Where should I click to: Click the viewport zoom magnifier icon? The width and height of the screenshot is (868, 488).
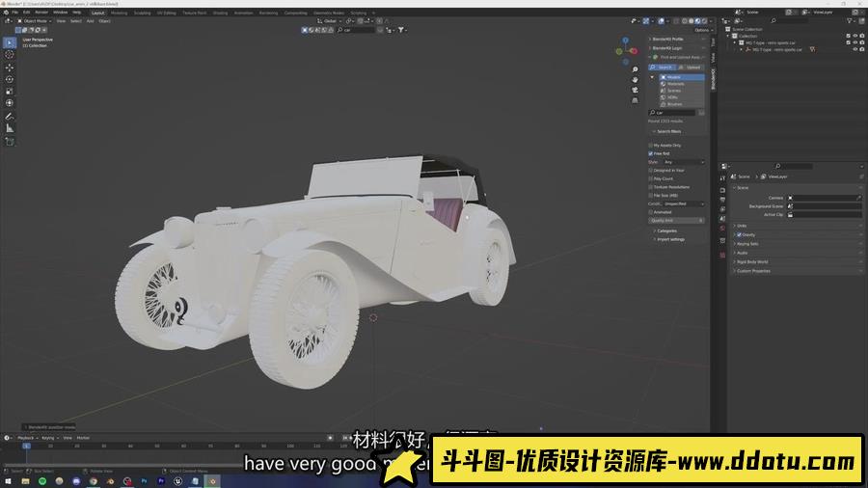coord(635,69)
